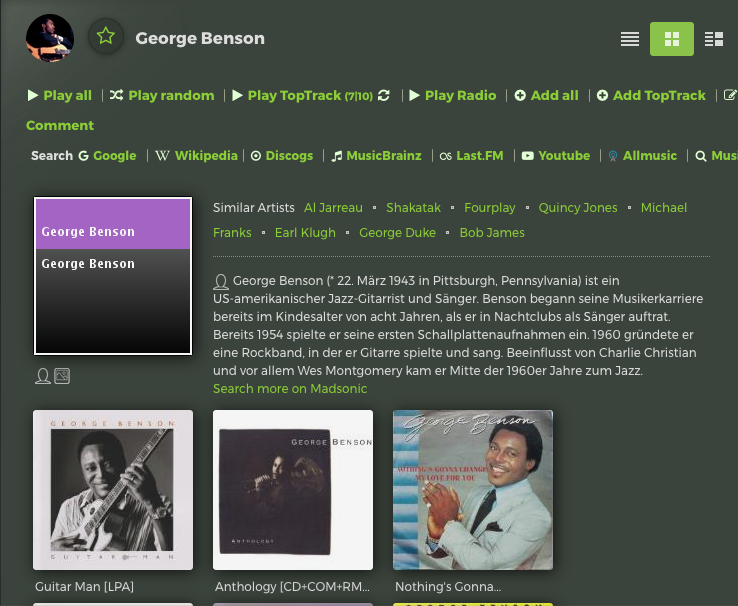Click the change cover image icon
The width and height of the screenshot is (738, 606).
pos(62,375)
